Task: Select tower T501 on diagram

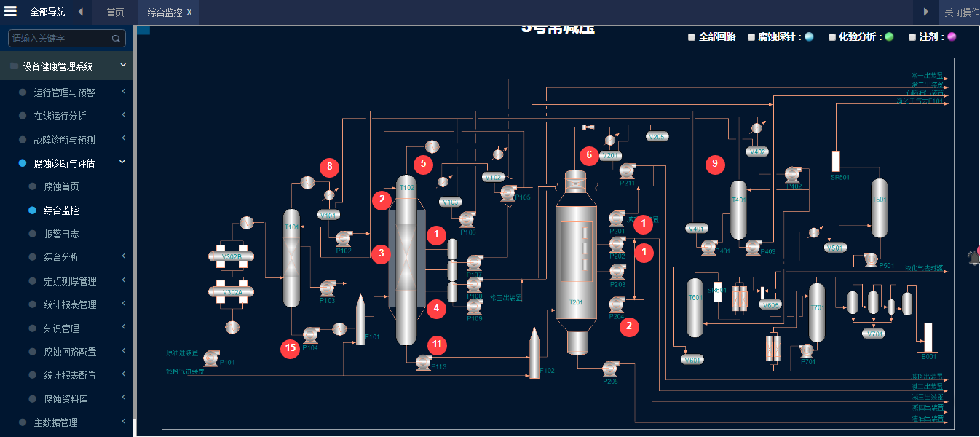Action: tap(880, 208)
